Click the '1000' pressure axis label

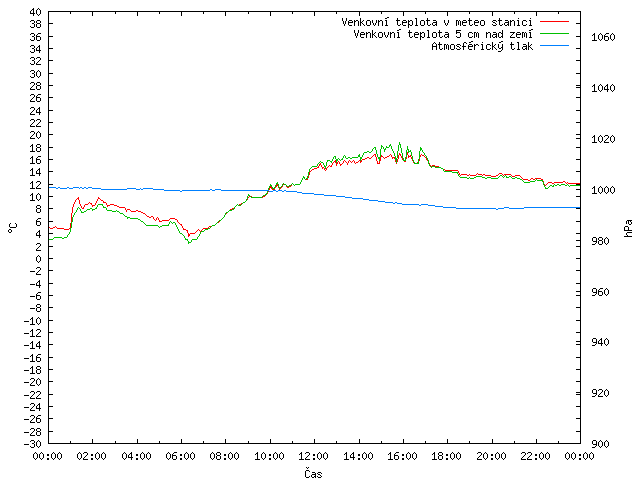coord(603,190)
